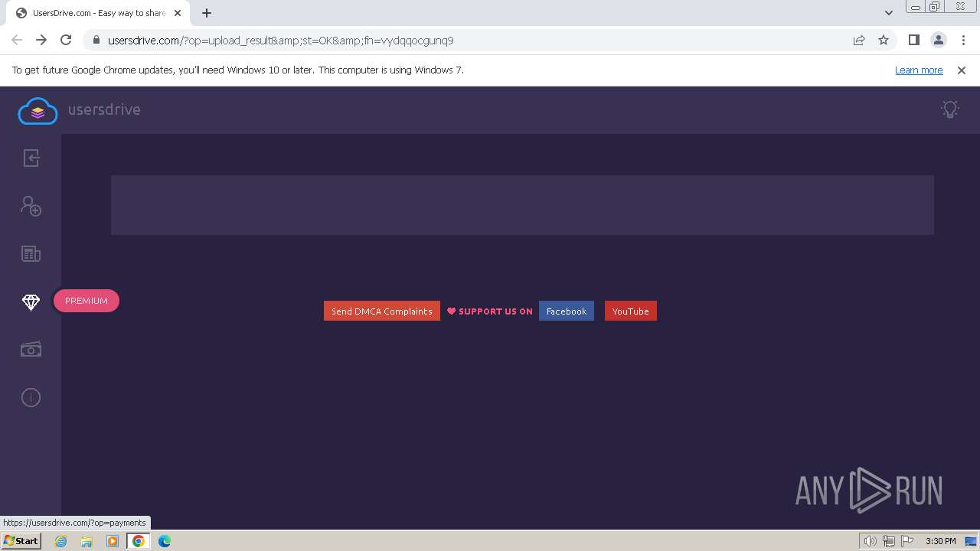Image resolution: width=980 pixels, height=551 pixels.
Task: Dismiss the Chrome update notification bar
Action: click(x=962, y=70)
